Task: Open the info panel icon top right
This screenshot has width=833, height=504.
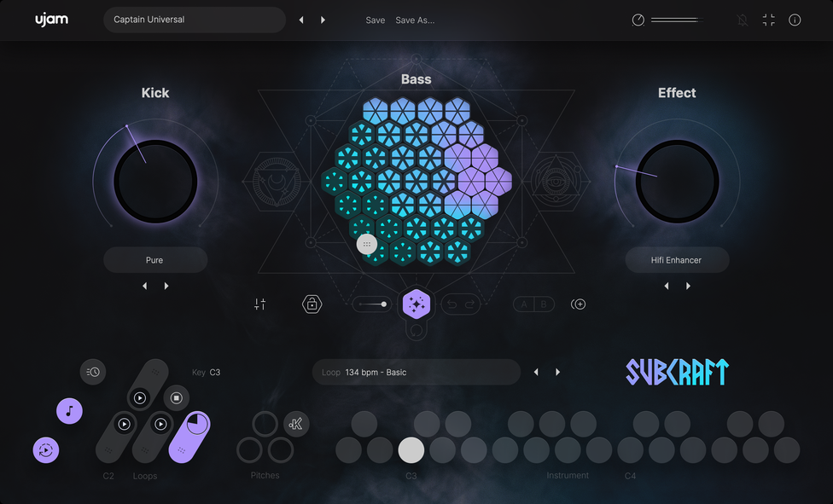Action: click(795, 19)
